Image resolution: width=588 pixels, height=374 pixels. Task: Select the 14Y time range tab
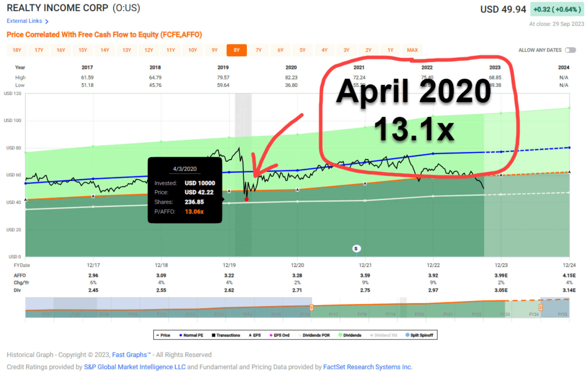[x=105, y=50]
